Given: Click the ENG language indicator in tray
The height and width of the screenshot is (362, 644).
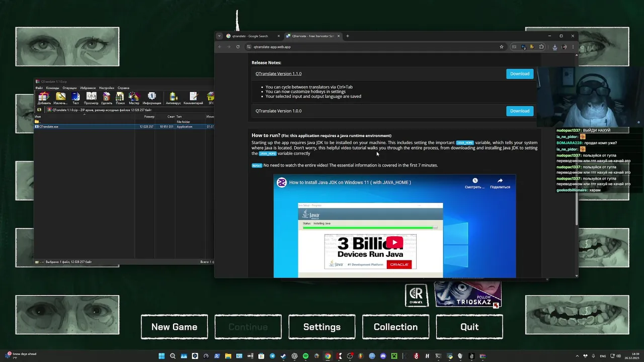Looking at the screenshot, I should coord(603,356).
